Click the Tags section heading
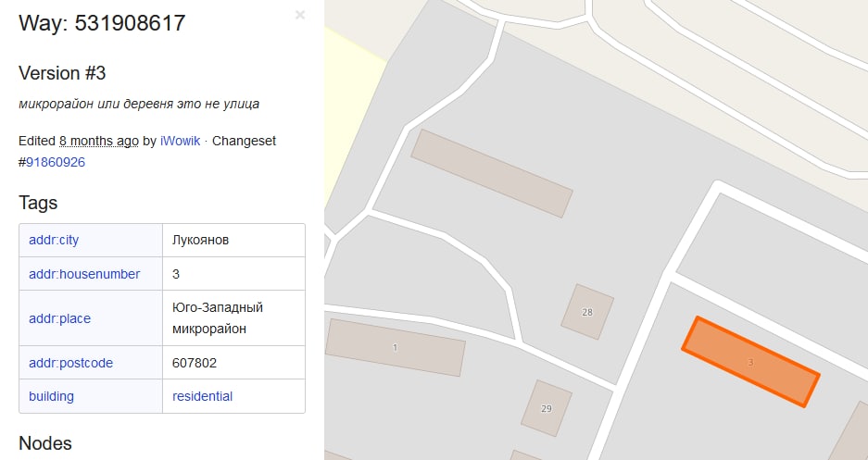The width and height of the screenshot is (868, 460). 38,203
